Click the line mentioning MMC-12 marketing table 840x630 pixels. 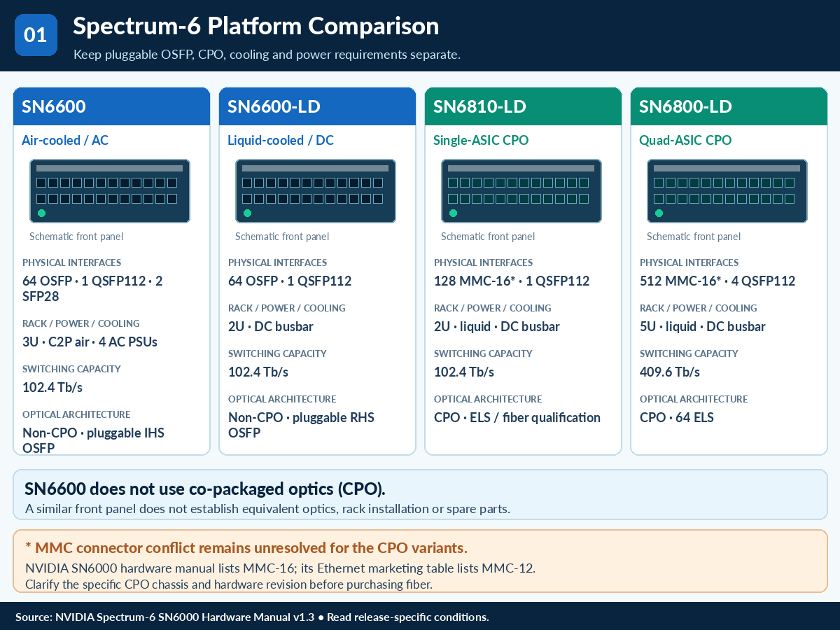point(280,568)
